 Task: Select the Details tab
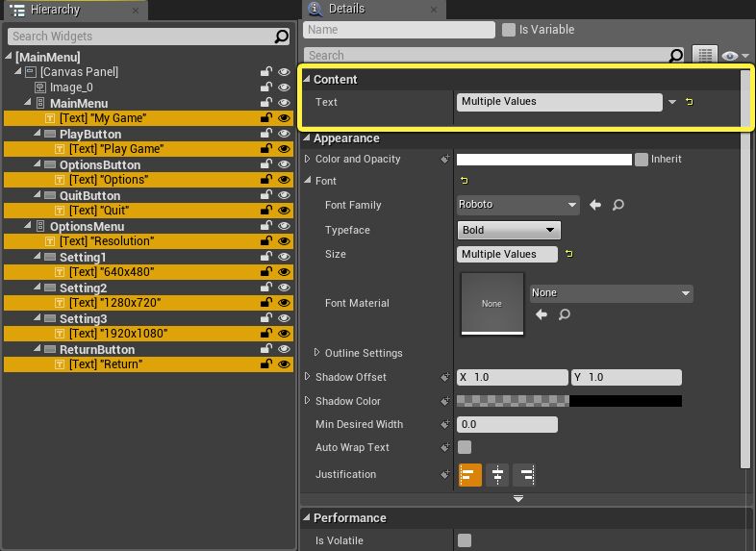tap(346, 9)
